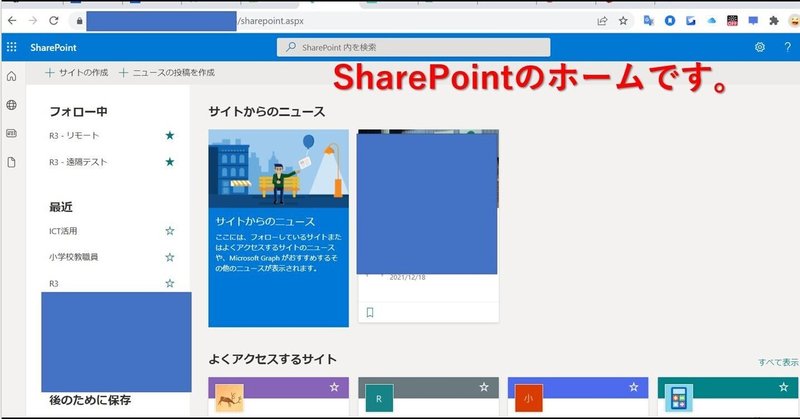800x419 pixels.
Task: Open the R3 - 遠隔テスト followed site
Action: (78, 162)
